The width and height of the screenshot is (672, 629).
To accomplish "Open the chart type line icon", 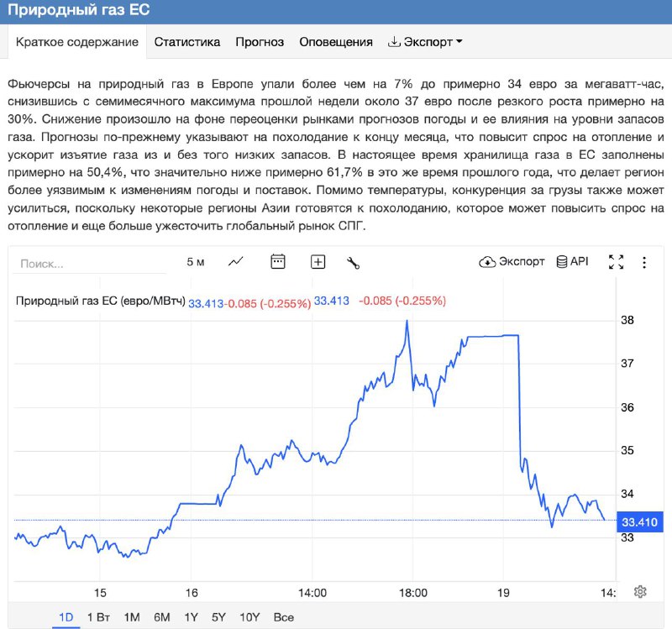I will (x=236, y=262).
